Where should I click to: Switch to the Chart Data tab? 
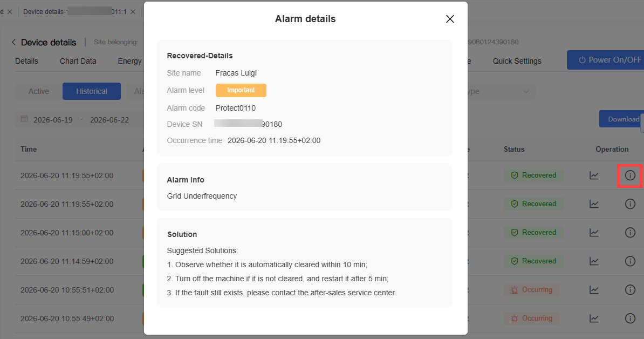coord(78,61)
